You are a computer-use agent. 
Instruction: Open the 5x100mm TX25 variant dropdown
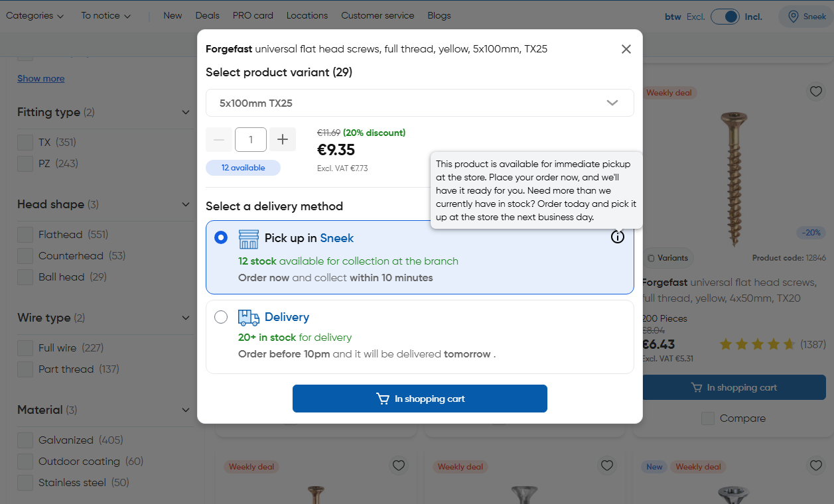click(x=419, y=103)
